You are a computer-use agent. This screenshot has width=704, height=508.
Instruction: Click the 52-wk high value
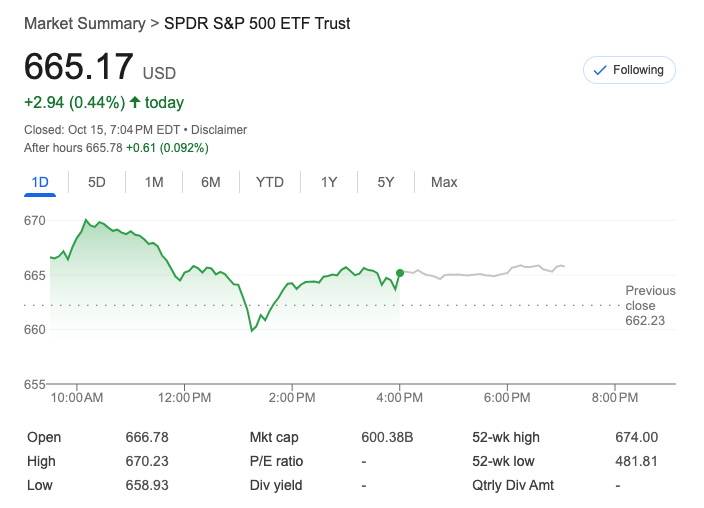(636, 437)
